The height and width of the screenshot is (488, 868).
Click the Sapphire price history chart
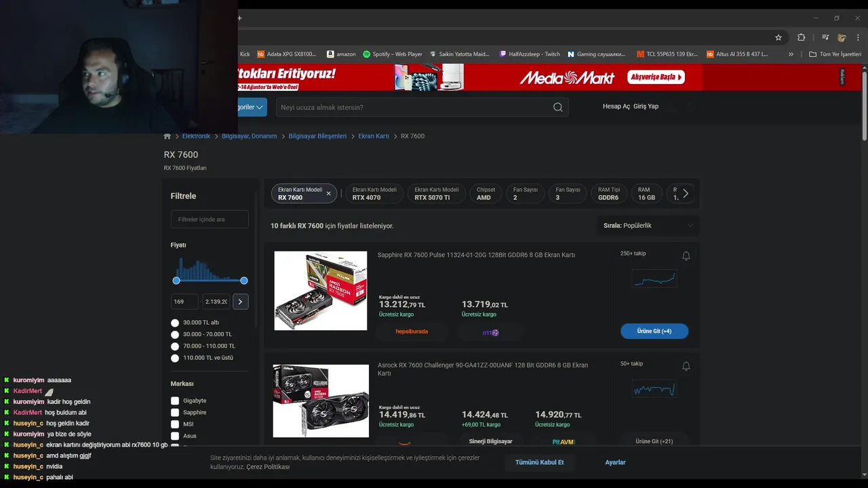654,279
